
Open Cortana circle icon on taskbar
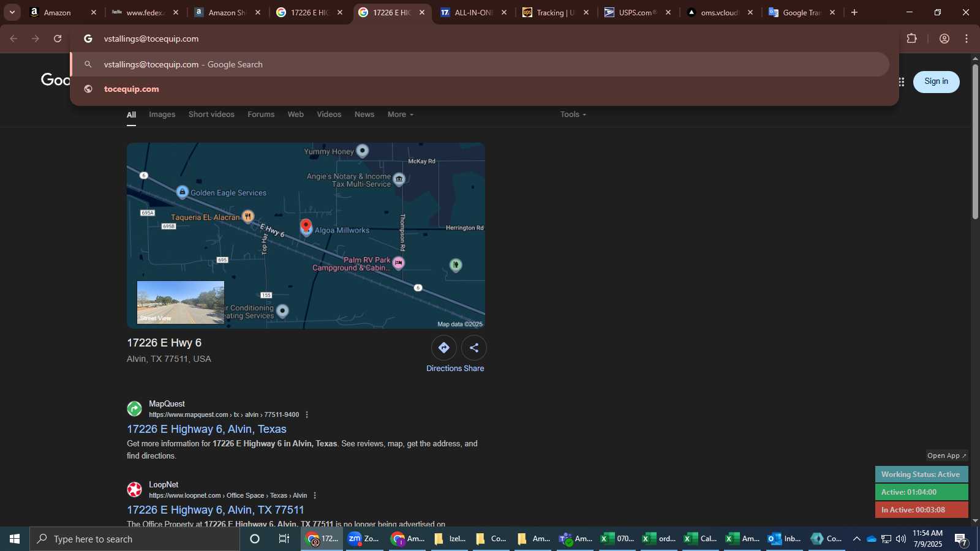(255, 539)
